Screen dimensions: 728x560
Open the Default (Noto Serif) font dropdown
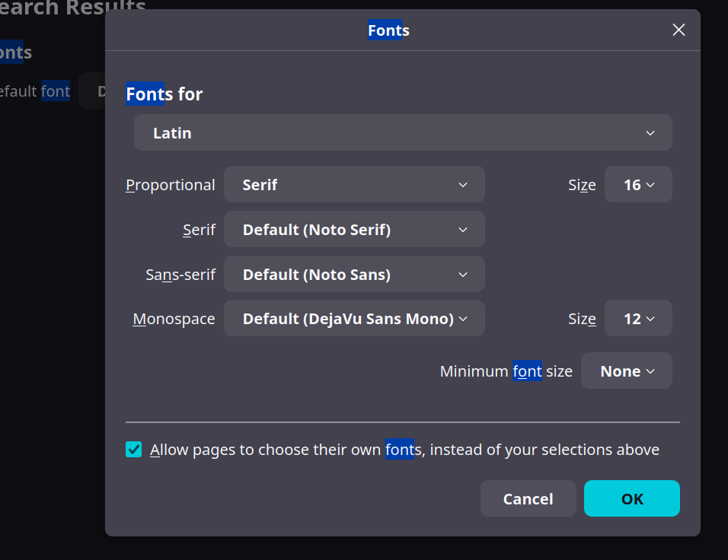click(354, 229)
